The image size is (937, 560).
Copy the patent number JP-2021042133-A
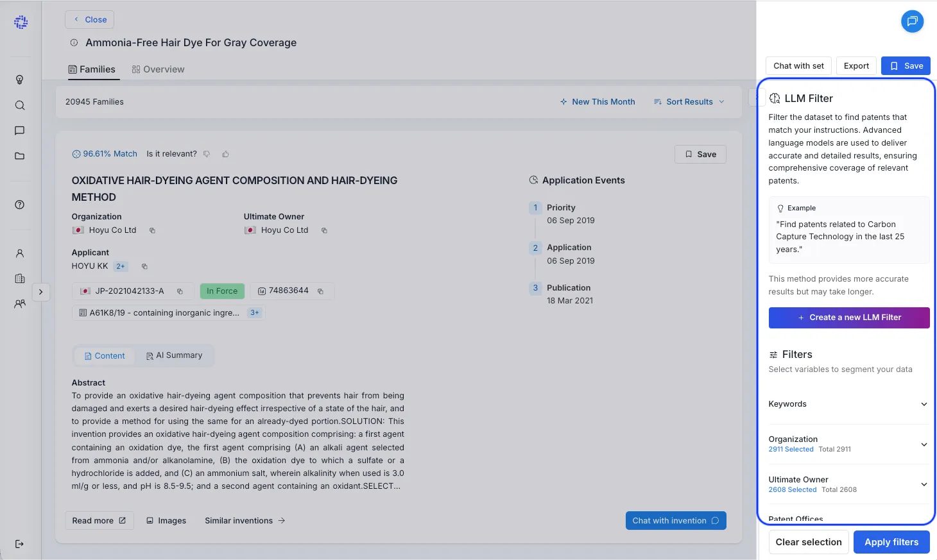pos(180,291)
